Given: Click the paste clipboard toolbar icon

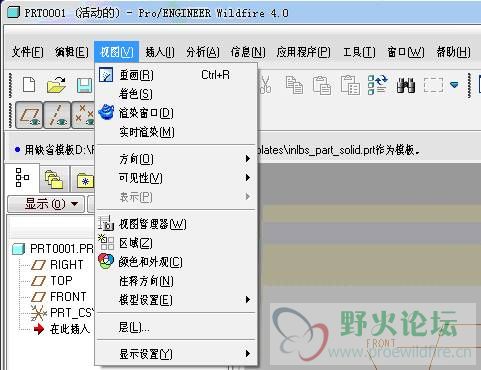Looking at the screenshot, I should click(x=322, y=85).
